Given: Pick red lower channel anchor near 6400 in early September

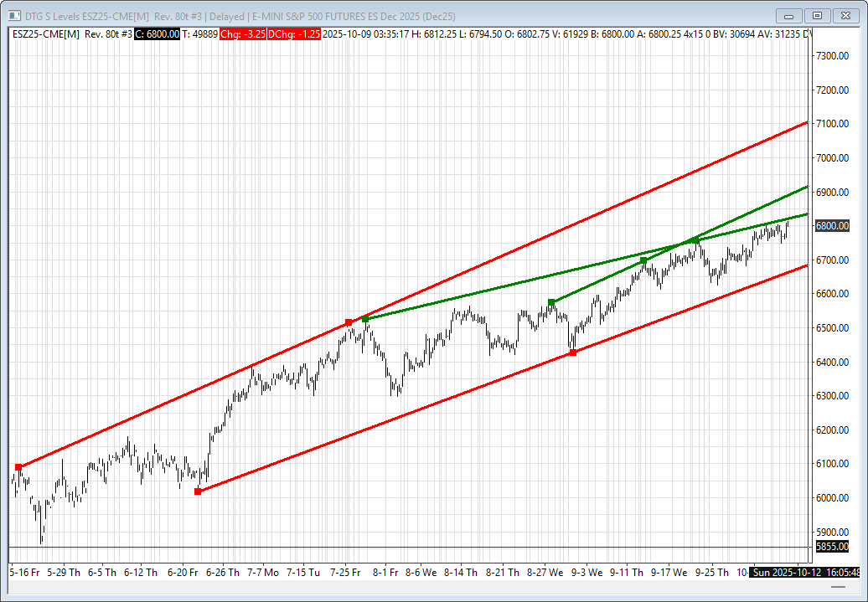Looking at the screenshot, I should [573, 352].
